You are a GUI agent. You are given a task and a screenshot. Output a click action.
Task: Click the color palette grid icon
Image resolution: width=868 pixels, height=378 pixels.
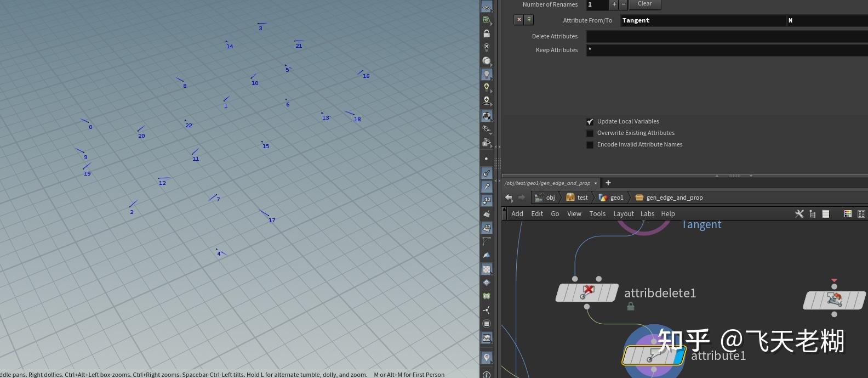click(848, 214)
